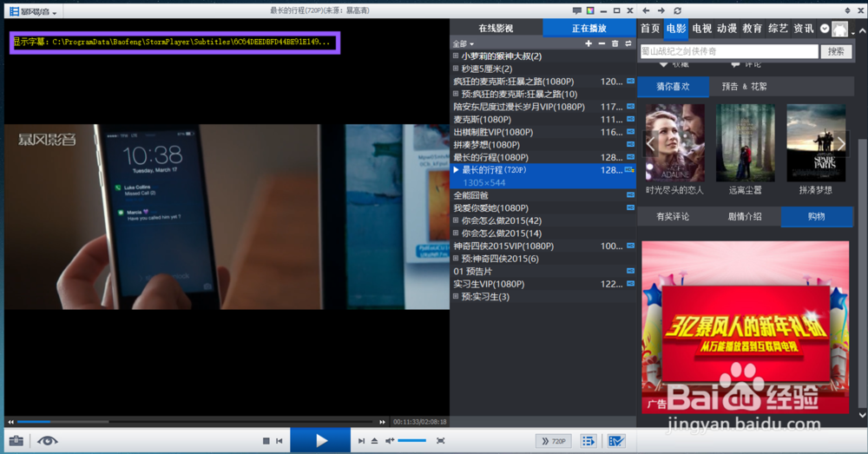Expand 预:实习生(3) group
The width and height of the screenshot is (868, 454).
456,297
